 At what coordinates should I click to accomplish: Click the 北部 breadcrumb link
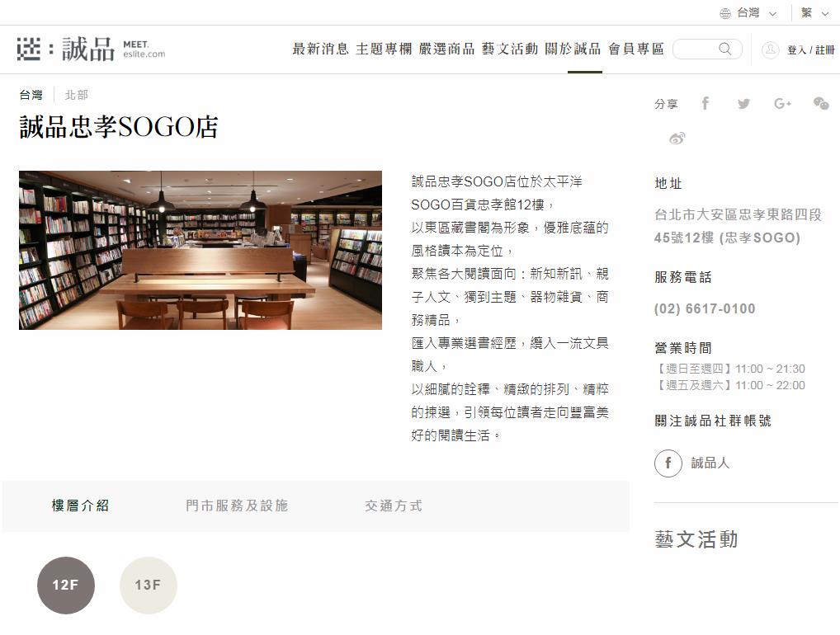pyautogui.click(x=76, y=95)
